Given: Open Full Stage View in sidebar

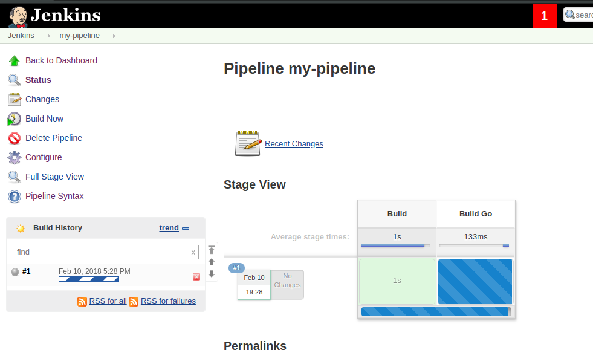Looking at the screenshot, I should (x=54, y=177).
